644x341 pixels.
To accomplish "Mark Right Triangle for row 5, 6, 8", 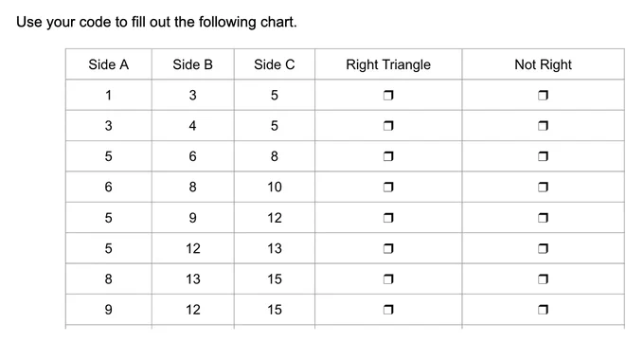I will [x=388, y=156].
